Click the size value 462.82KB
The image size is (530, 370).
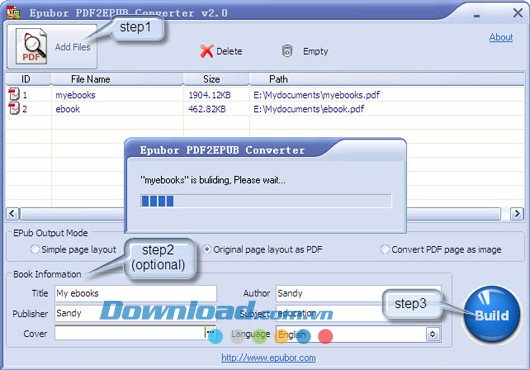207,109
